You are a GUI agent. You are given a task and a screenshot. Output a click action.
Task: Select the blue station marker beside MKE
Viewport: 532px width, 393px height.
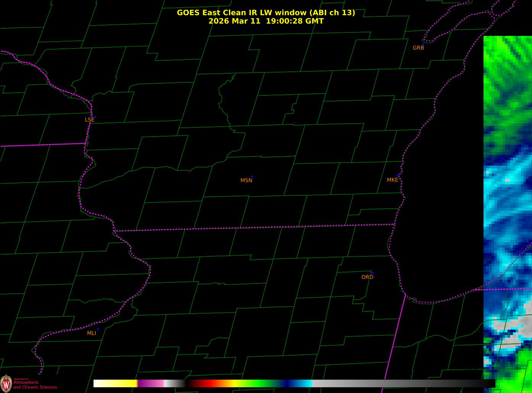[x=398, y=176]
